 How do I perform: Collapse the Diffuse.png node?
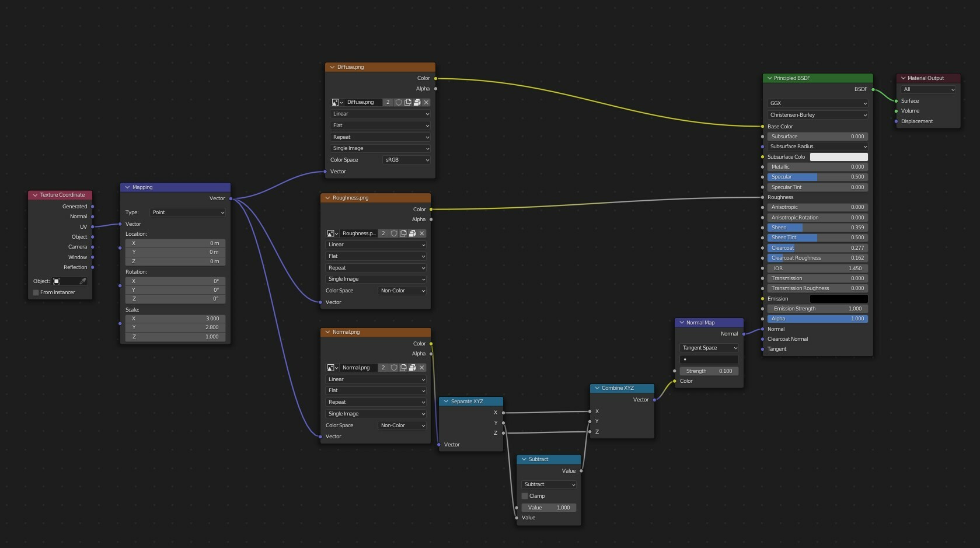tap(332, 67)
